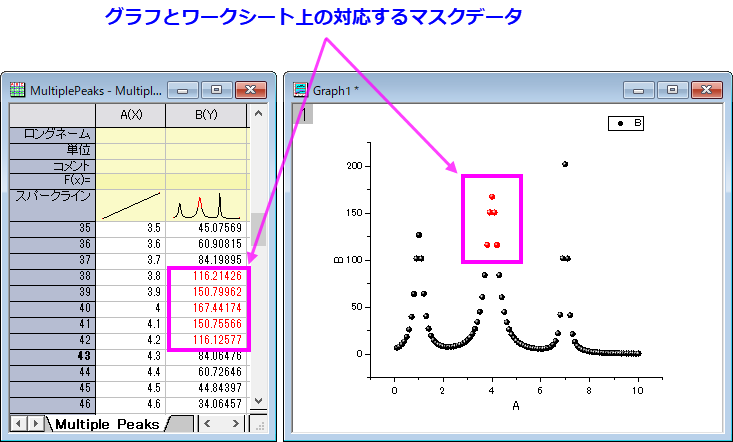
Task: Click A column cell 4.1
Action: (x=131, y=324)
